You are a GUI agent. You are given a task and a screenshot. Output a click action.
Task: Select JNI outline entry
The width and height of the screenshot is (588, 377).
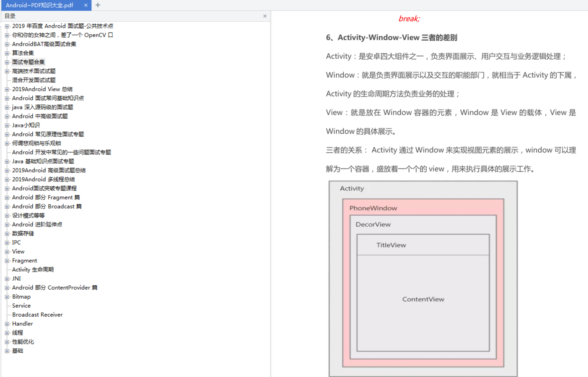point(17,278)
